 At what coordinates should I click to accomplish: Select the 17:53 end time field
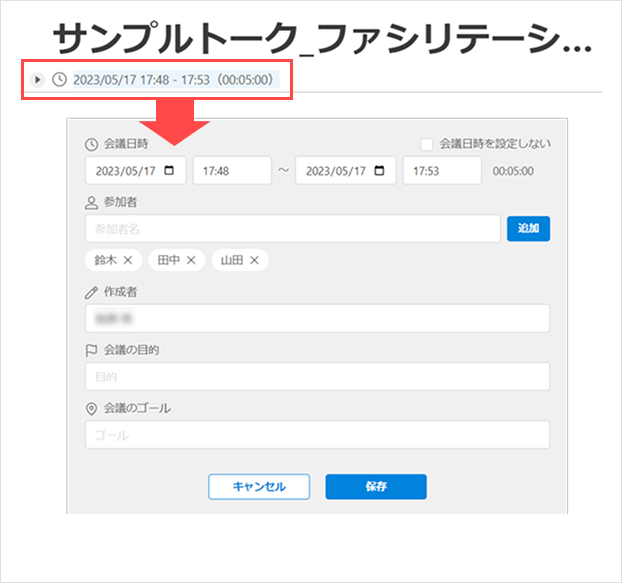pyautogui.click(x=442, y=171)
